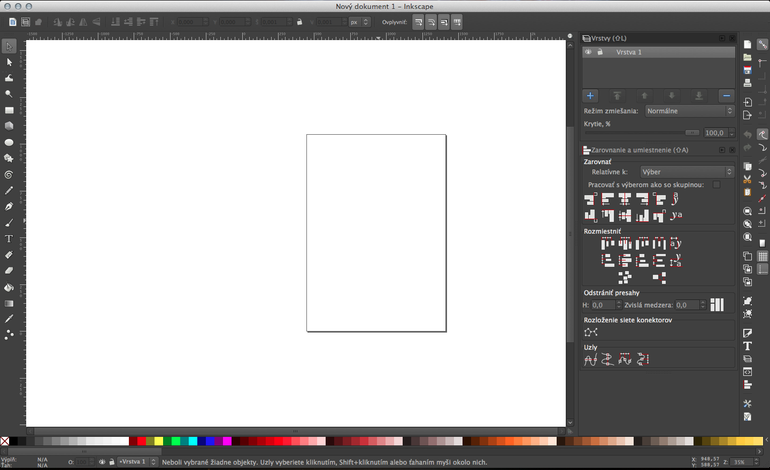Image resolution: width=770 pixels, height=470 pixels.
Task: Toggle first Ovplyvniť stroke-width scaling button
Action: click(x=418, y=22)
